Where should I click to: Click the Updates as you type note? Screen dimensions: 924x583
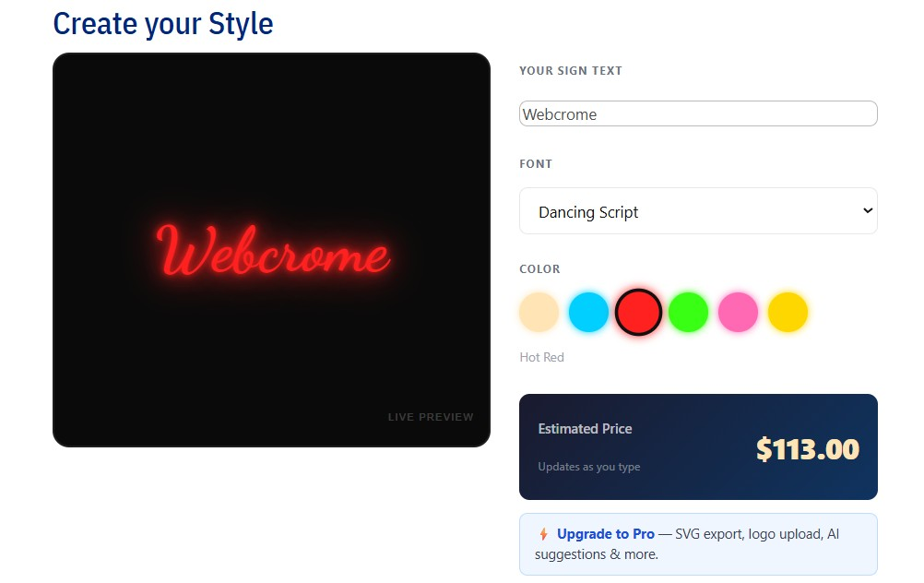pos(588,467)
